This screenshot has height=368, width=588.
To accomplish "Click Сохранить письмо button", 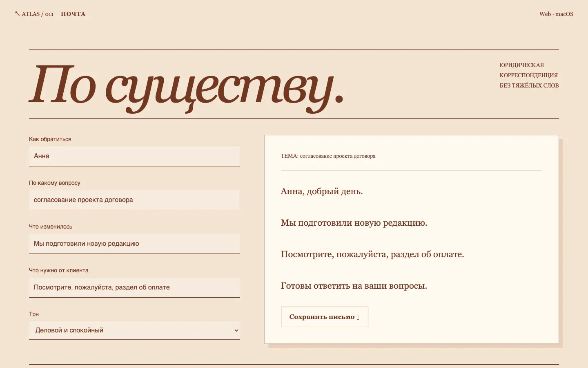I will tap(325, 317).
